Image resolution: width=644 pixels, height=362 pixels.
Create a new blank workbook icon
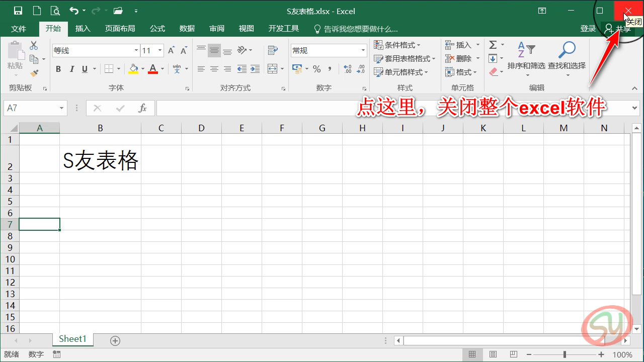click(x=36, y=11)
